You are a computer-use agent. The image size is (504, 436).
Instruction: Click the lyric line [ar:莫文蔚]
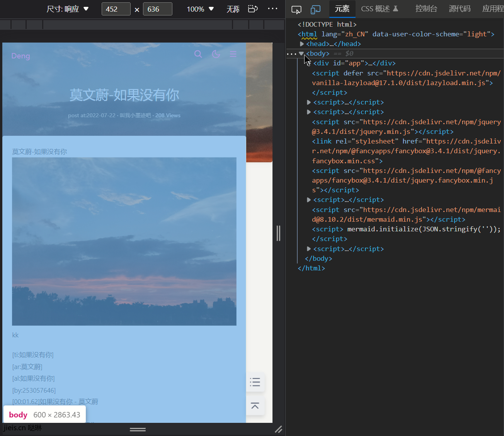[27, 367]
